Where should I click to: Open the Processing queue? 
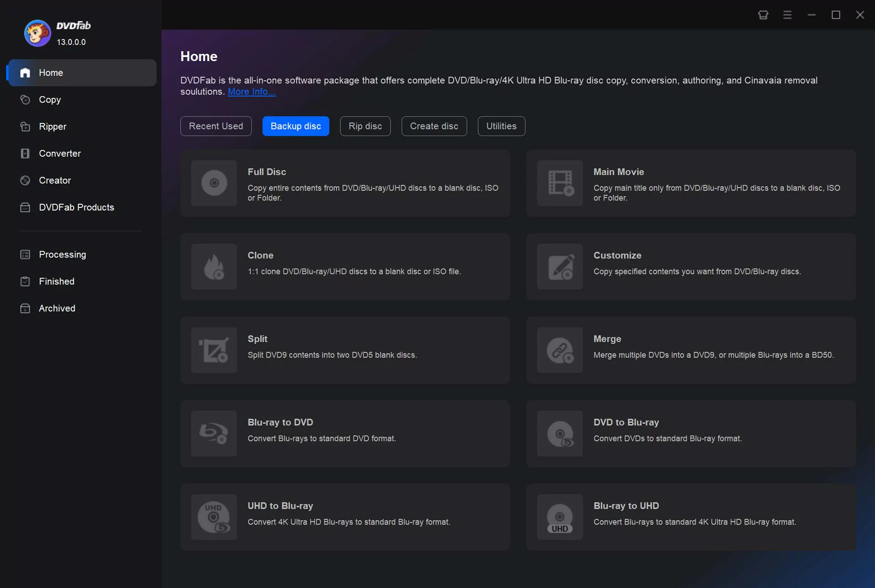pos(62,254)
